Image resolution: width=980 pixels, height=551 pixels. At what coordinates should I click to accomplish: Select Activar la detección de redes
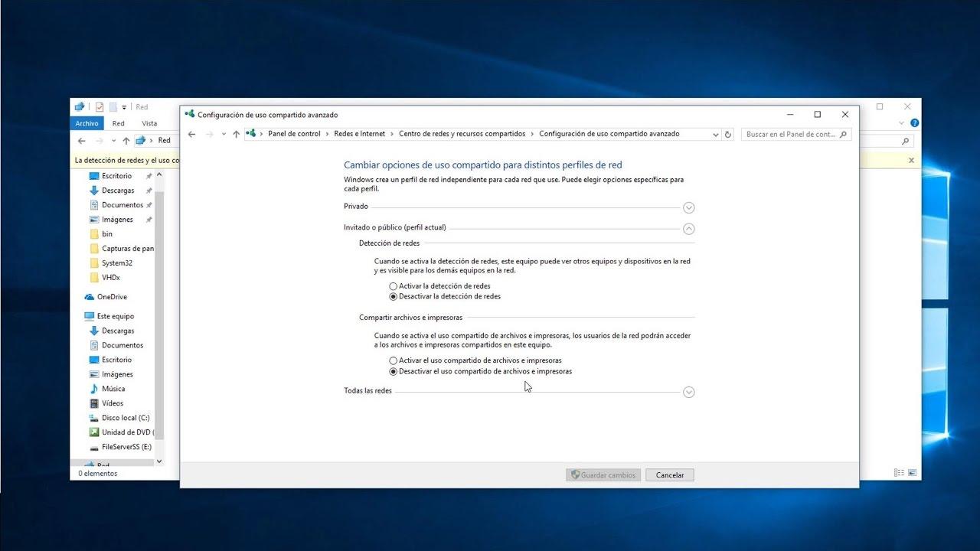(x=394, y=286)
